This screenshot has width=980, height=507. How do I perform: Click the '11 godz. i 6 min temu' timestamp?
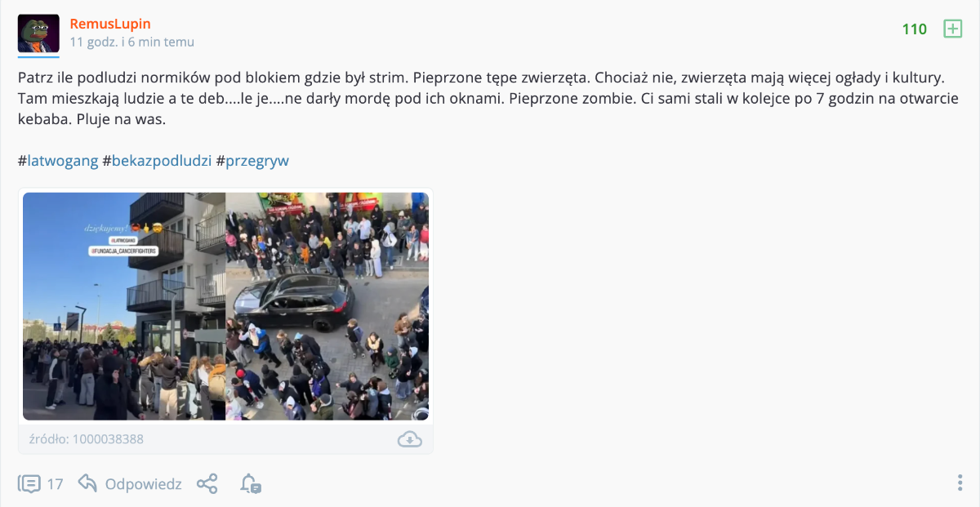[x=132, y=42]
